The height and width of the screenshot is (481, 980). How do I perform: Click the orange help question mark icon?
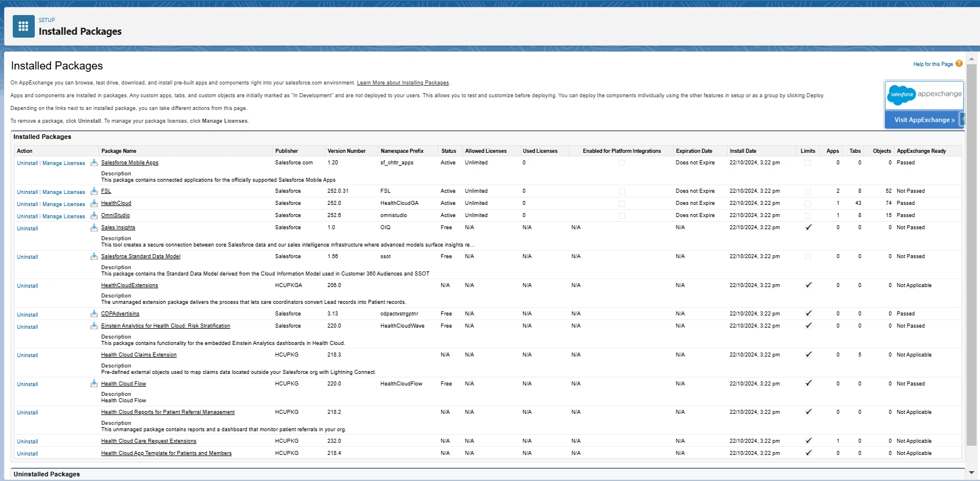959,64
